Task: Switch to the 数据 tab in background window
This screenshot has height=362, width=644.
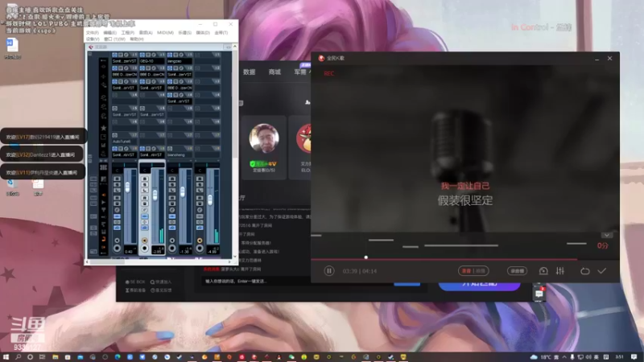Action: (249, 72)
